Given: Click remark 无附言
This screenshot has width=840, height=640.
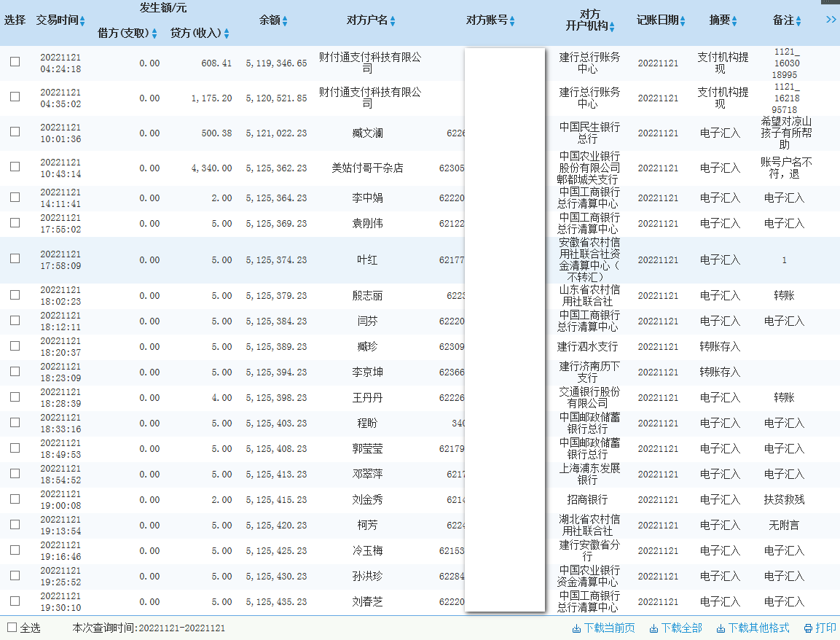Looking at the screenshot, I should point(784,526).
